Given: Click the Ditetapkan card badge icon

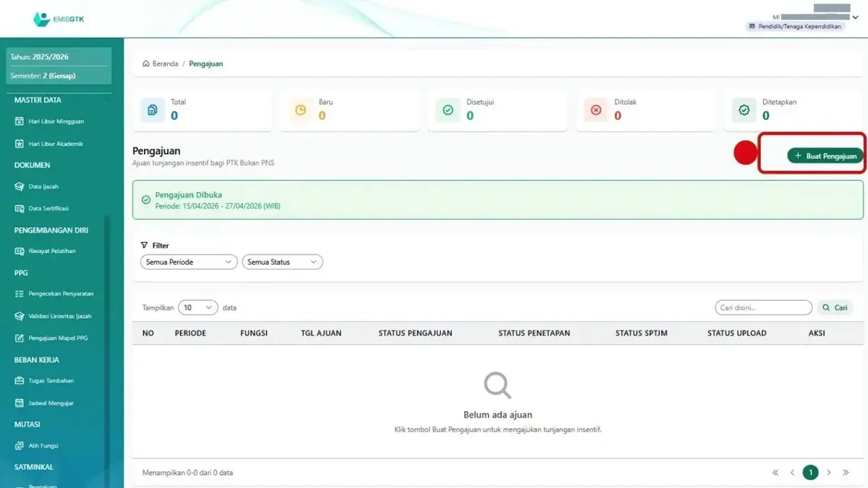Looking at the screenshot, I should pyautogui.click(x=744, y=110).
